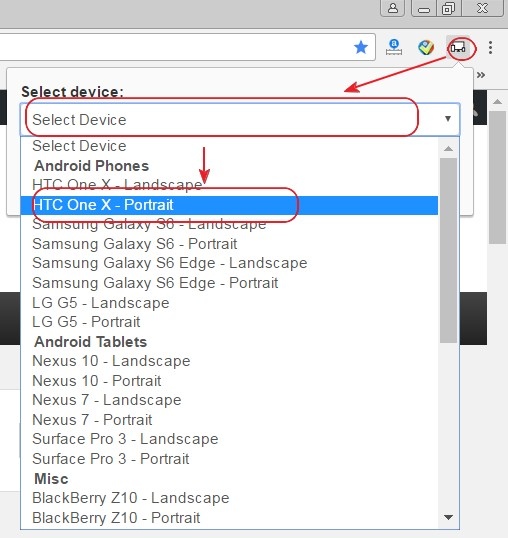Screen dimensions: 508x538
Task: Open the Chrome three-dot menu
Action: (x=491, y=47)
